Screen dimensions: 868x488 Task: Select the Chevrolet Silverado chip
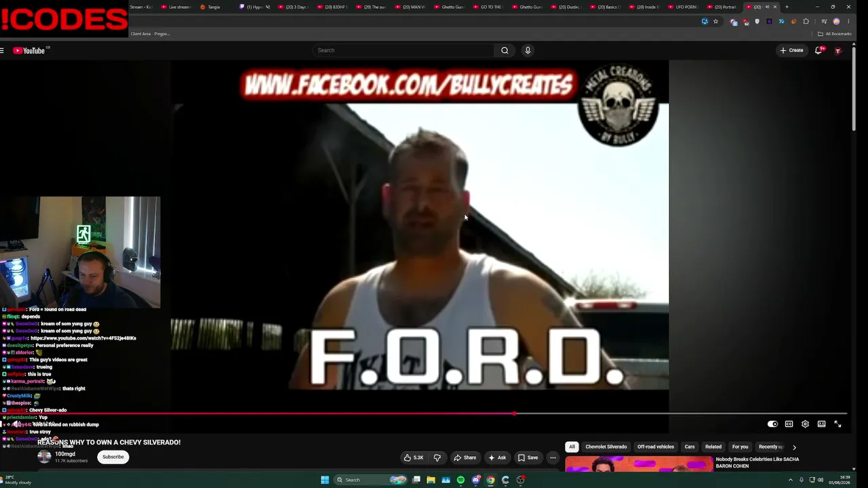[x=606, y=447]
